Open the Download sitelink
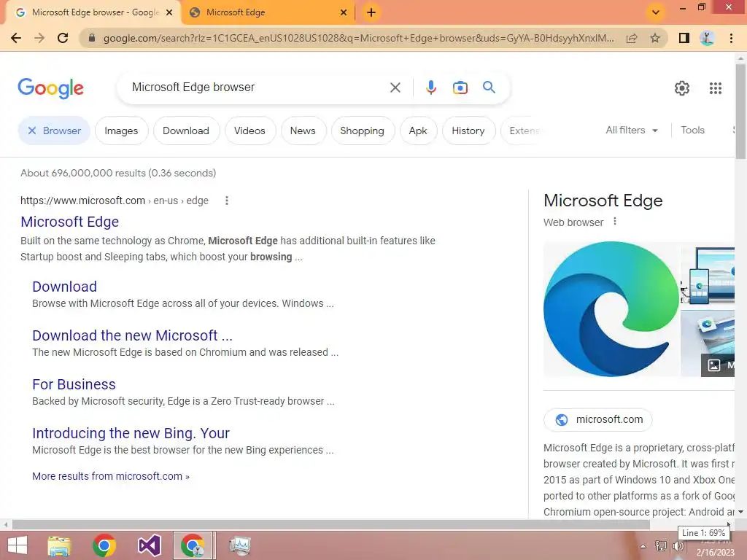747x560 pixels. [64, 287]
